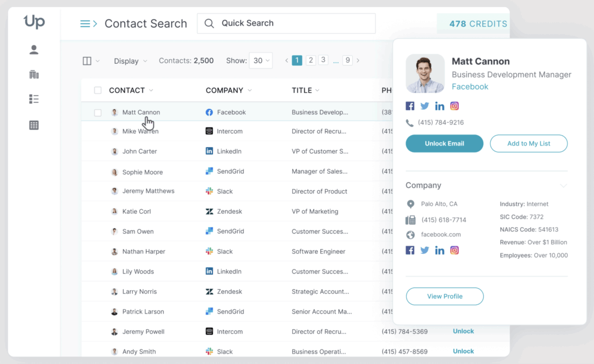This screenshot has width=594, height=364.
Task: Open the companies building icon in sidebar
Action: coord(34,74)
